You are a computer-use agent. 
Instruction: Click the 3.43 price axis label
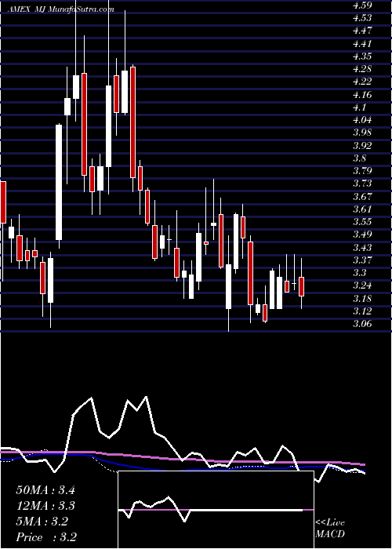(x=362, y=247)
